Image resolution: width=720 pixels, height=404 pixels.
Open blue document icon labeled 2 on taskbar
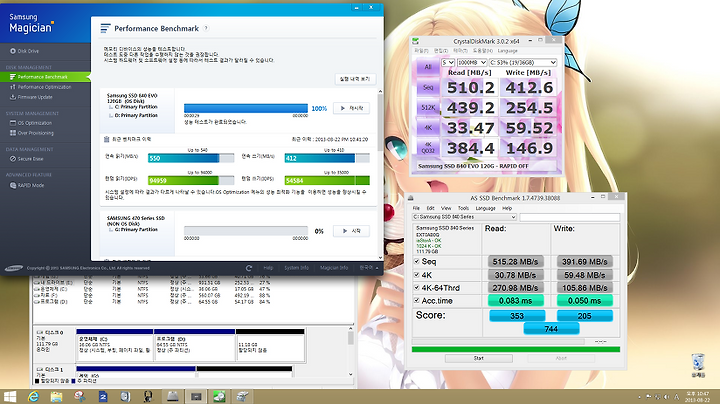[x=103, y=397]
